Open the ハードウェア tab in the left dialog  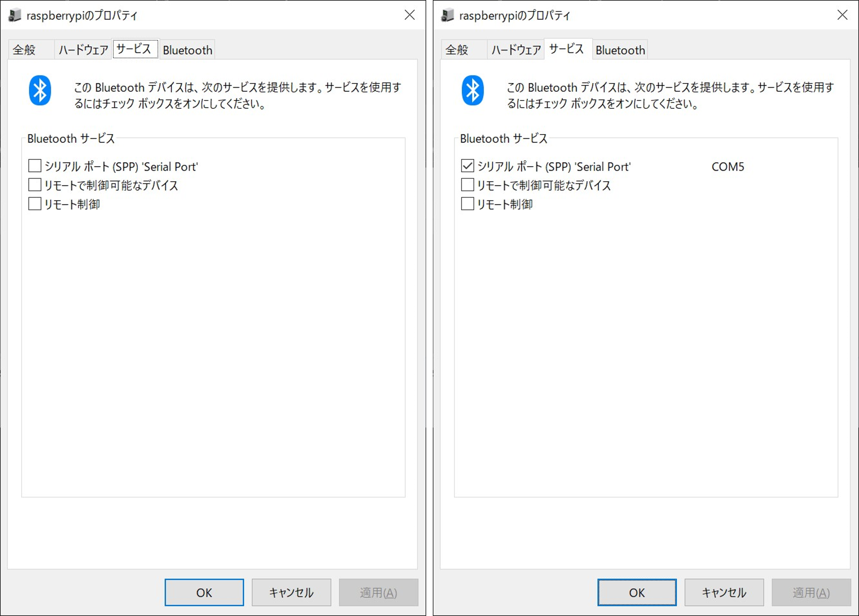83,50
